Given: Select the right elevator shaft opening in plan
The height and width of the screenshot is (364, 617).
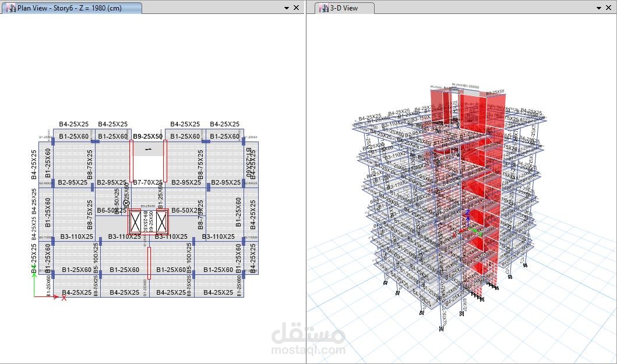Looking at the screenshot, I should tap(162, 222).
